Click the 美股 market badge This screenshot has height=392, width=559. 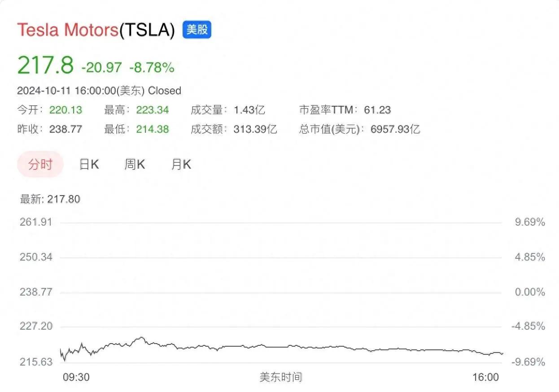pos(197,30)
